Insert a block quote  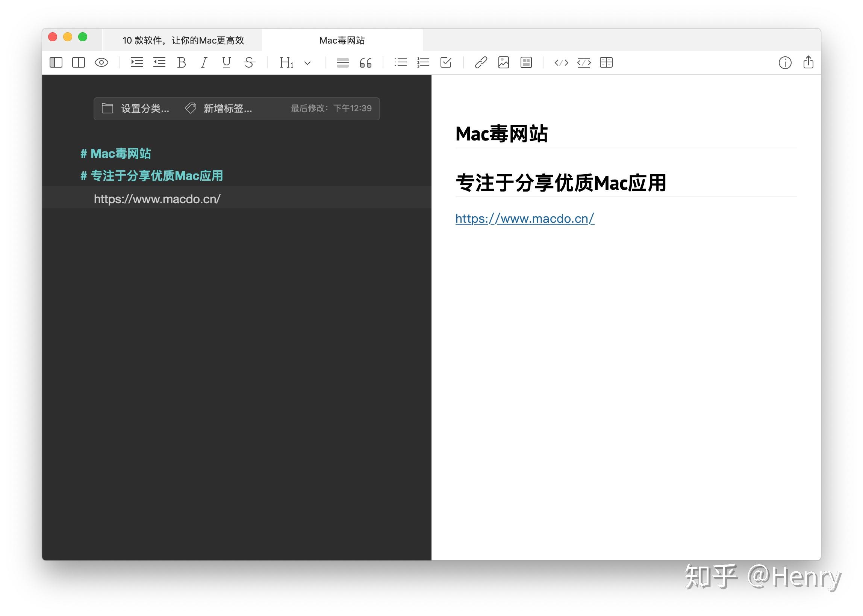[365, 63]
